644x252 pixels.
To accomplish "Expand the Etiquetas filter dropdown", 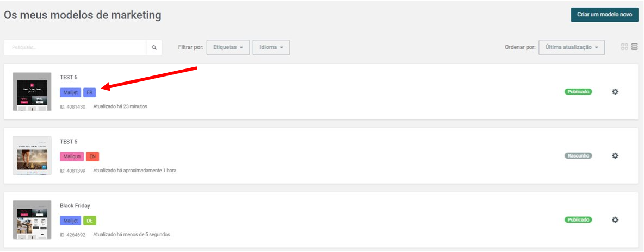I will pos(228,47).
